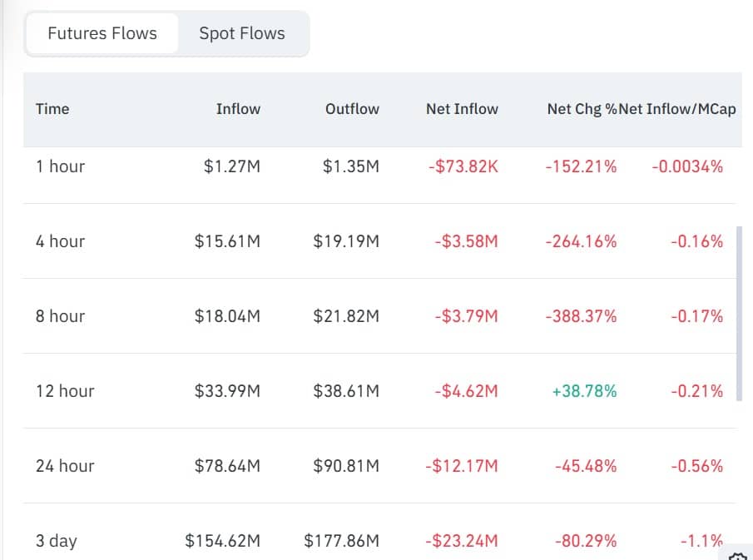Click the -0.21% MCap ratio value

pyautogui.click(x=696, y=391)
